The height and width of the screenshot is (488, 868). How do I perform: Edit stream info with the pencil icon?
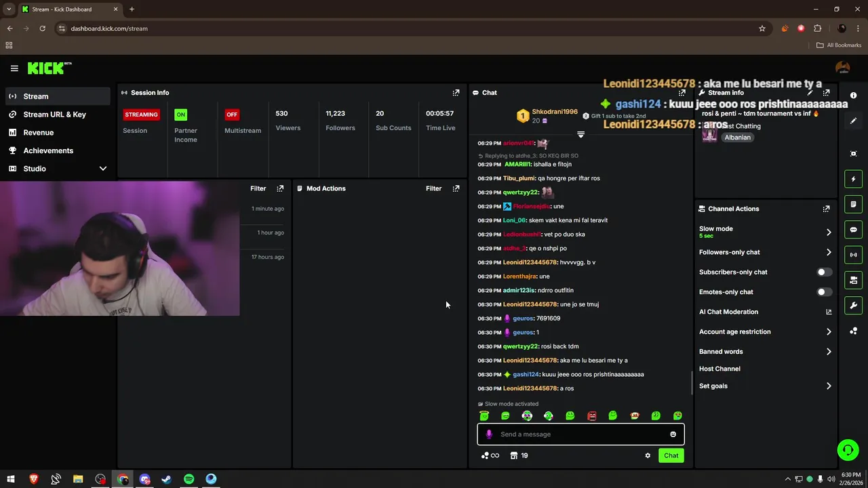(810, 93)
